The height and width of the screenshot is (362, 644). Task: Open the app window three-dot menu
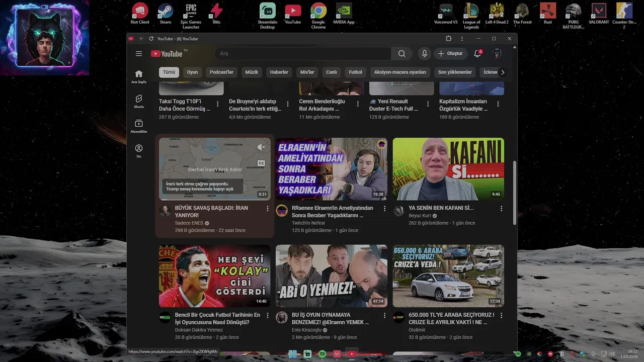[x=462, y=39]
